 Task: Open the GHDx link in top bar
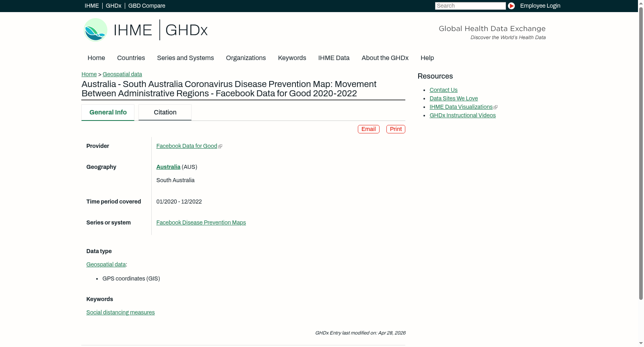tap(114, 6)
